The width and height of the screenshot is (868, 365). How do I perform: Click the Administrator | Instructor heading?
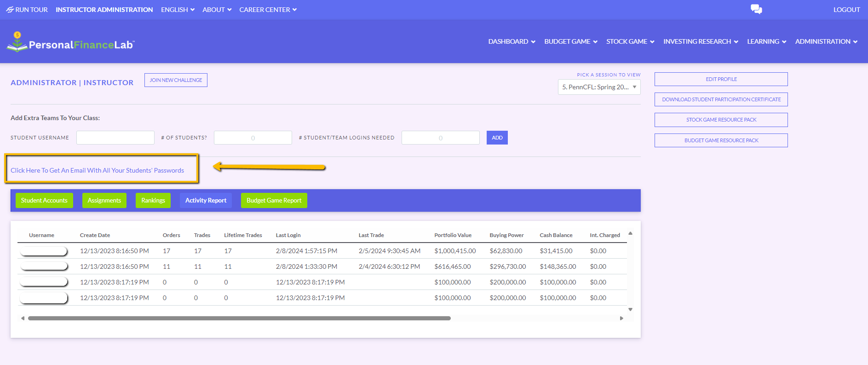click(72, 83)
